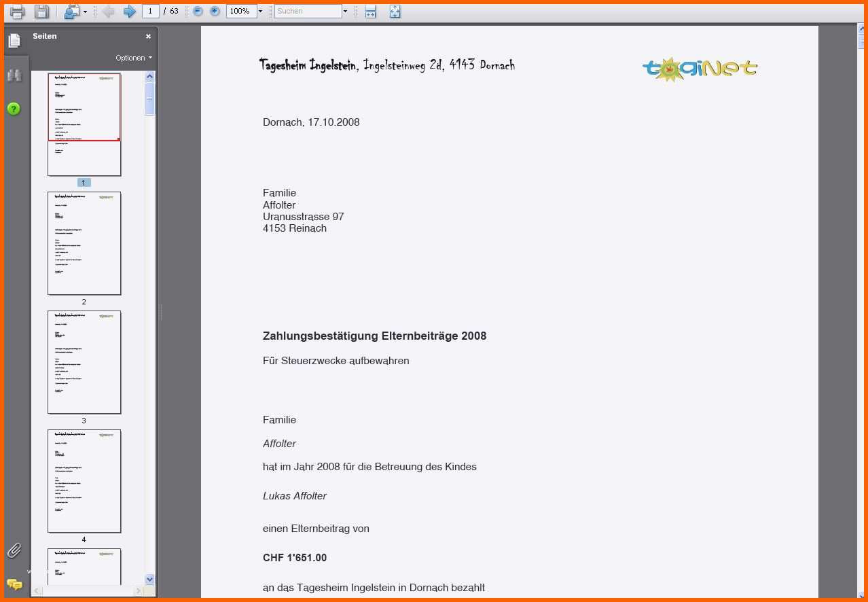Click the thumbnail panel horizontal scroll left arrow
The height and width of the screenshot is (602, 868).
[37, 591]
